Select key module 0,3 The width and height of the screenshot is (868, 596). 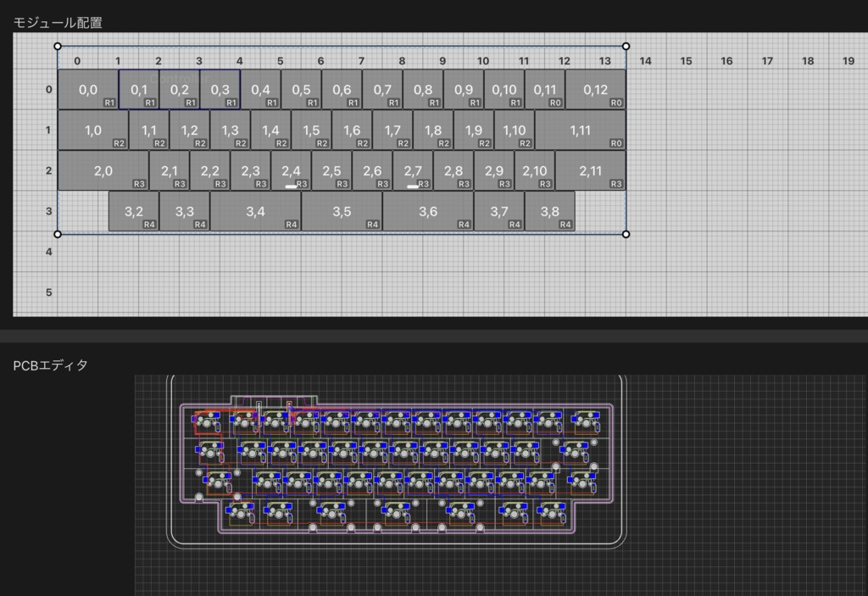tap(220, 89)
